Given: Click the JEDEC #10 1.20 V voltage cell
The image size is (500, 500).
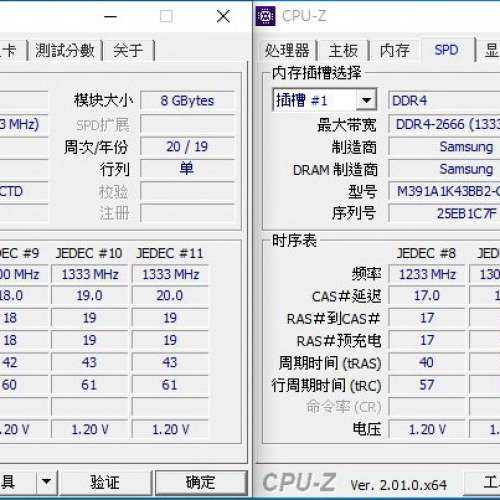Looking at the screenshot, I should click(x=89, y=429).
